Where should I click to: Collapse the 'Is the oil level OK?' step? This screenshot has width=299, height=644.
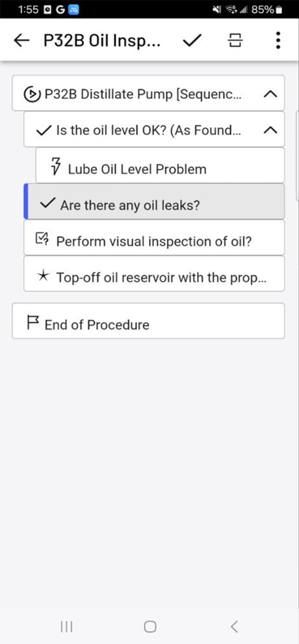coord(270,130)
